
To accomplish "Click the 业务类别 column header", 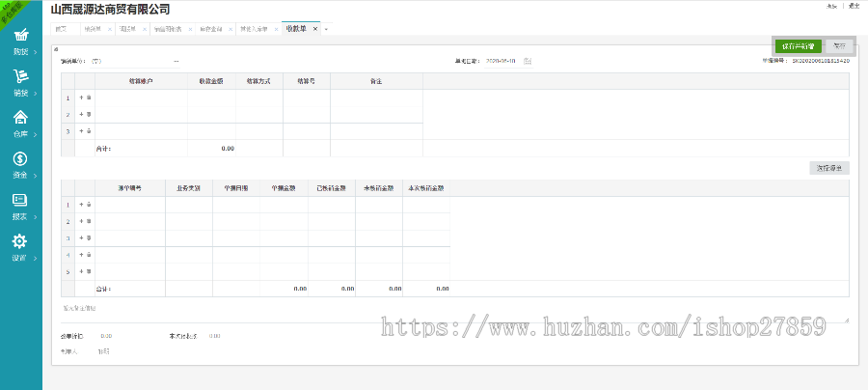I will pyautogui.click(x=189, y=188).
